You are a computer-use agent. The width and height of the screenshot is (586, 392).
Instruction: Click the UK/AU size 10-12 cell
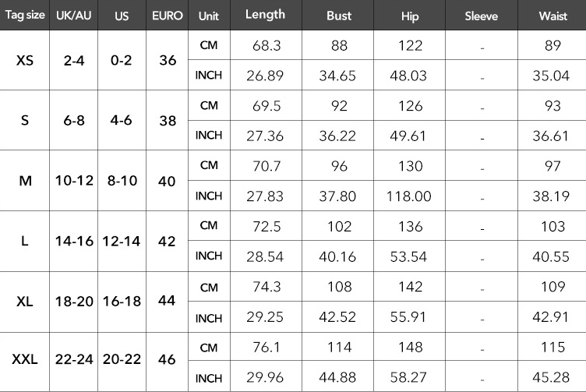74,181
